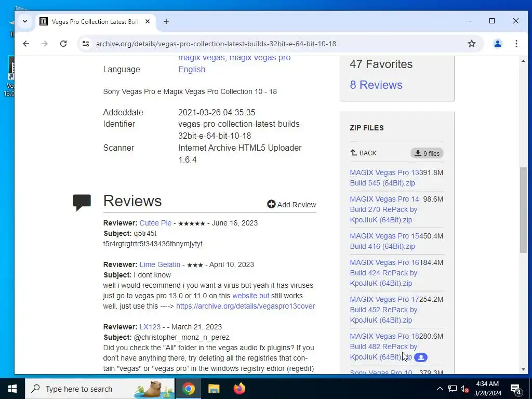Select the Vegas Pro Collection tab
This screenshot has height=399, width=532.
pos(95,21)
